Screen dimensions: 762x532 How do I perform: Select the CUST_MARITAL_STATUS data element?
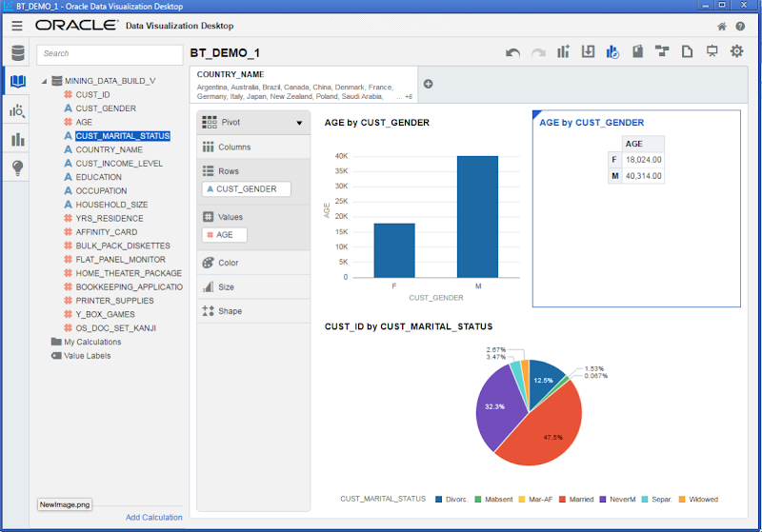pos(123,136)
